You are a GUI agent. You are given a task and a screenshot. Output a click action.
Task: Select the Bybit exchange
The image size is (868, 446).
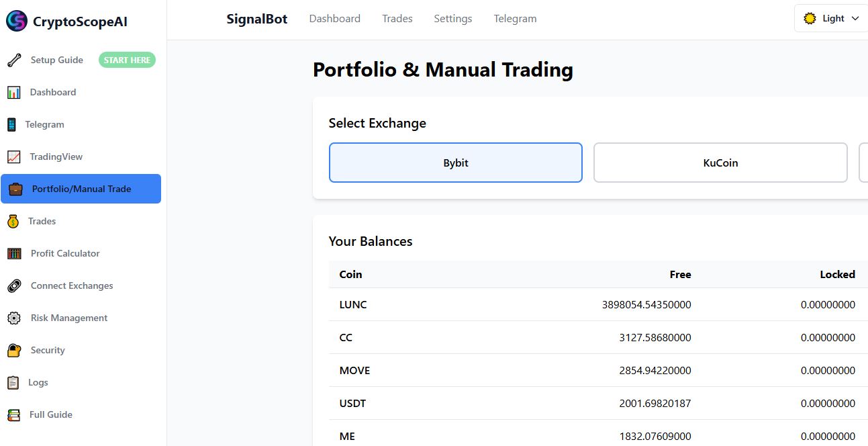pyautogui.click(x=455, y=163)
